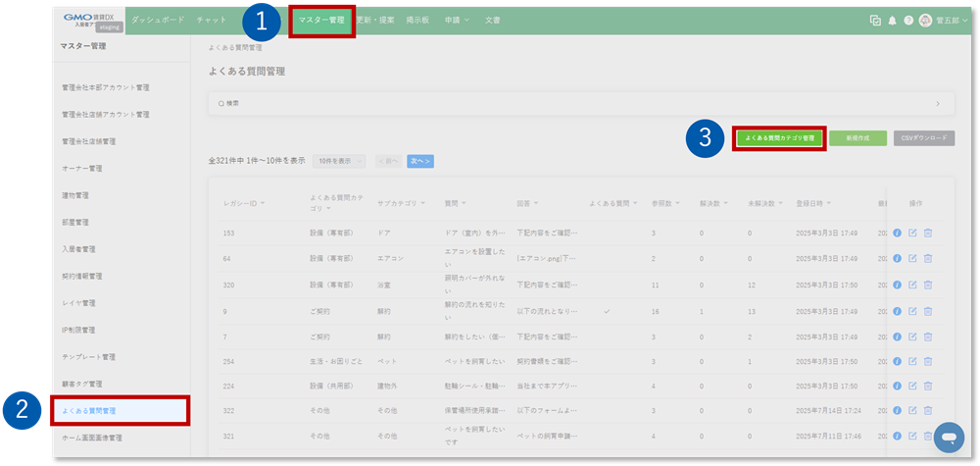The height and width of the screenshot is (466, 980).
Task: View info for row ID 7
Action: click(898, 337)
